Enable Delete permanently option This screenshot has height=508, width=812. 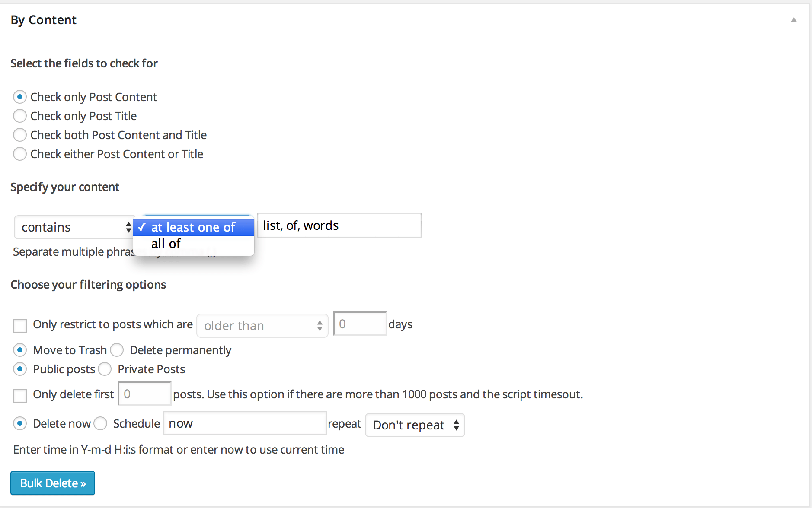coord(117,350)
